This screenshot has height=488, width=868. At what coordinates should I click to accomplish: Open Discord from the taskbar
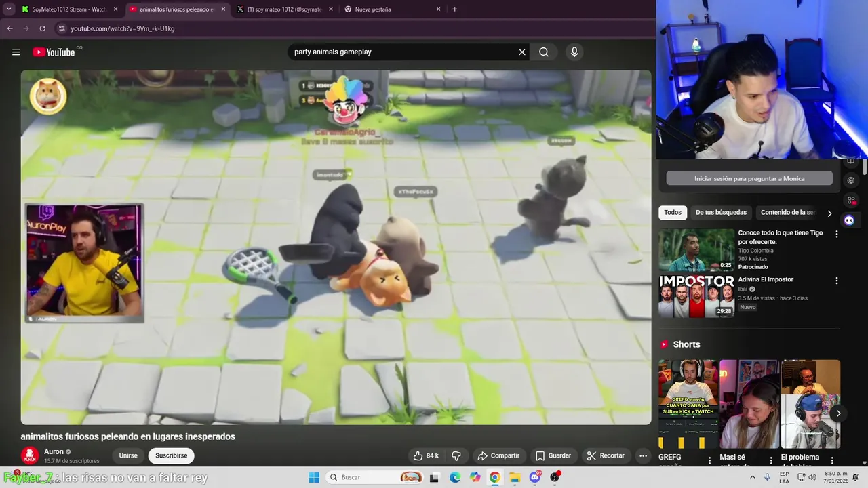[535, 477]
